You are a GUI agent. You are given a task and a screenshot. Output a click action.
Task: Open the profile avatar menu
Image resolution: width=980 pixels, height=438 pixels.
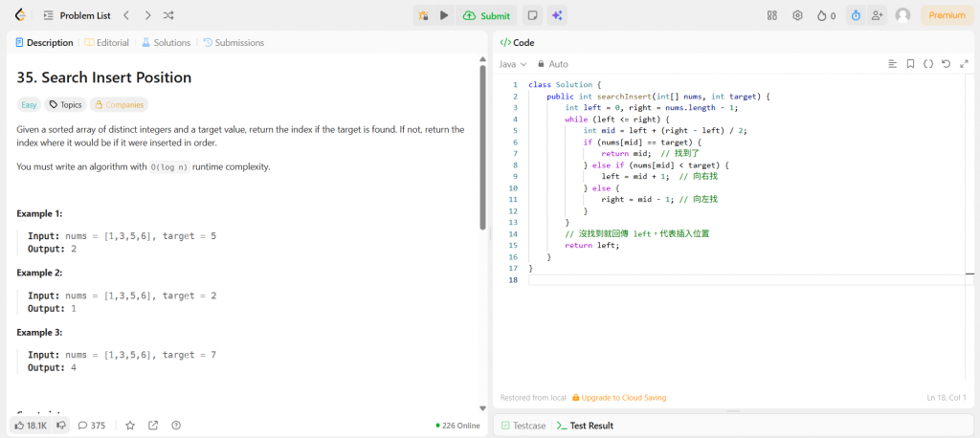902,15
